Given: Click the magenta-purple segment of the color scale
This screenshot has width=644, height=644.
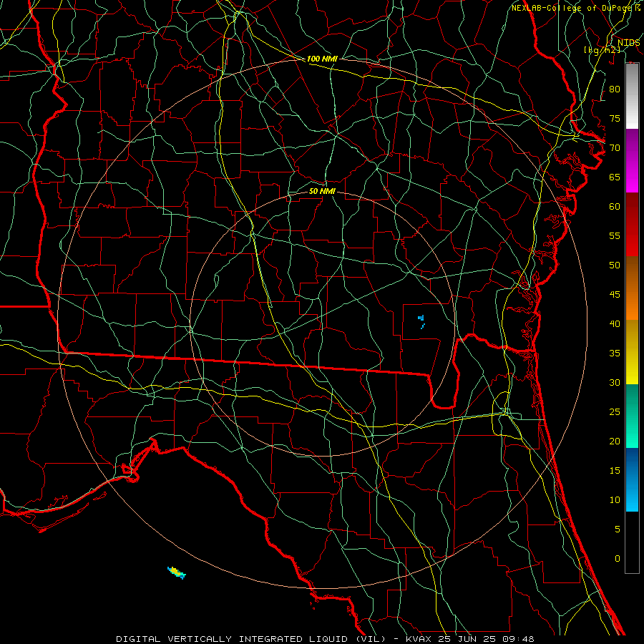Looking at the screenshot, I should 632,160.
